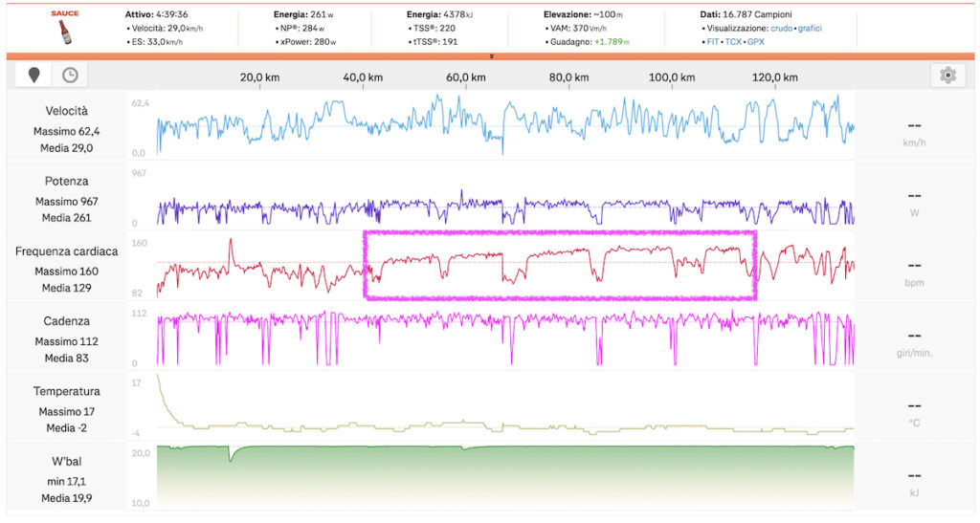Click the Cadenza chart row label
Image resolution: width=980 pixels, height=523 pixels.
click(66, 321)
